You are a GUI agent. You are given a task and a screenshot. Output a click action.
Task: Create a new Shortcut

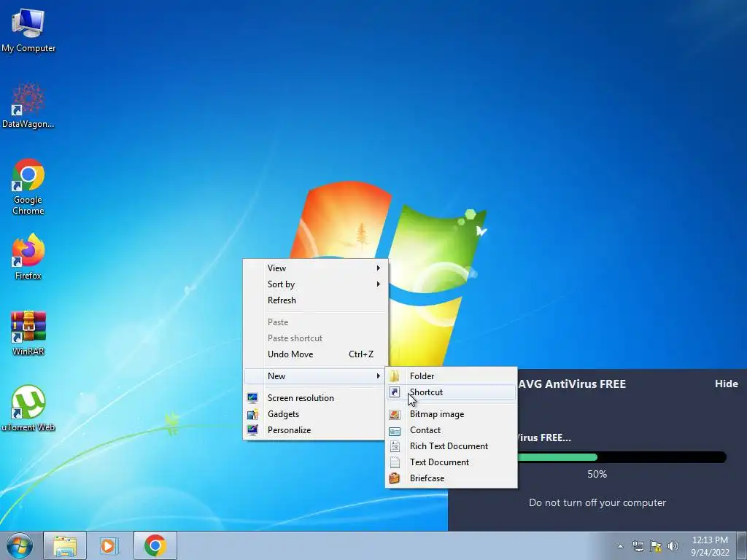coord(451,392)
